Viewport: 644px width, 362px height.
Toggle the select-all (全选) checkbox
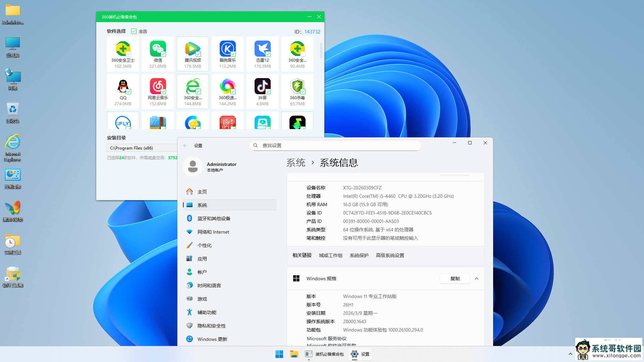(134, 31)
